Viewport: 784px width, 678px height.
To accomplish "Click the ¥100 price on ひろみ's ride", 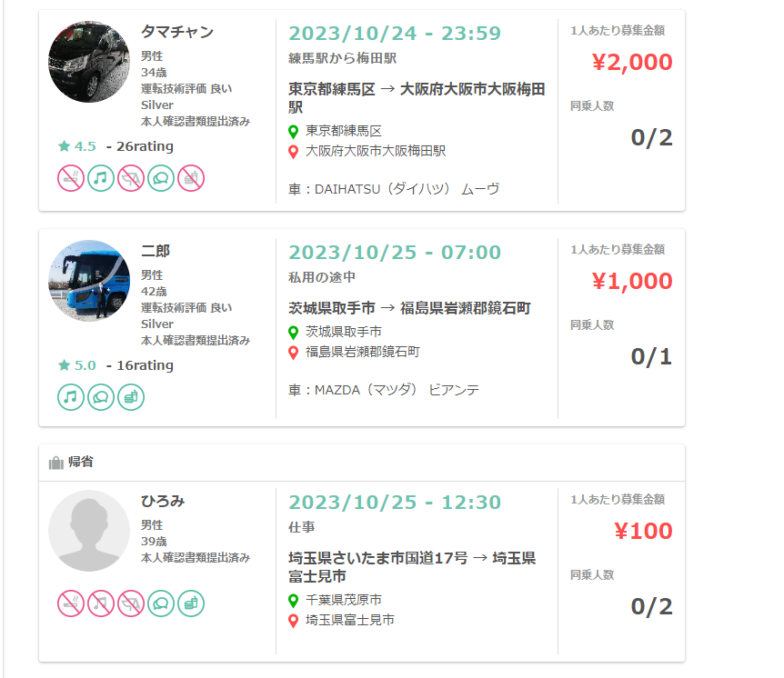I will pos(644,531).
